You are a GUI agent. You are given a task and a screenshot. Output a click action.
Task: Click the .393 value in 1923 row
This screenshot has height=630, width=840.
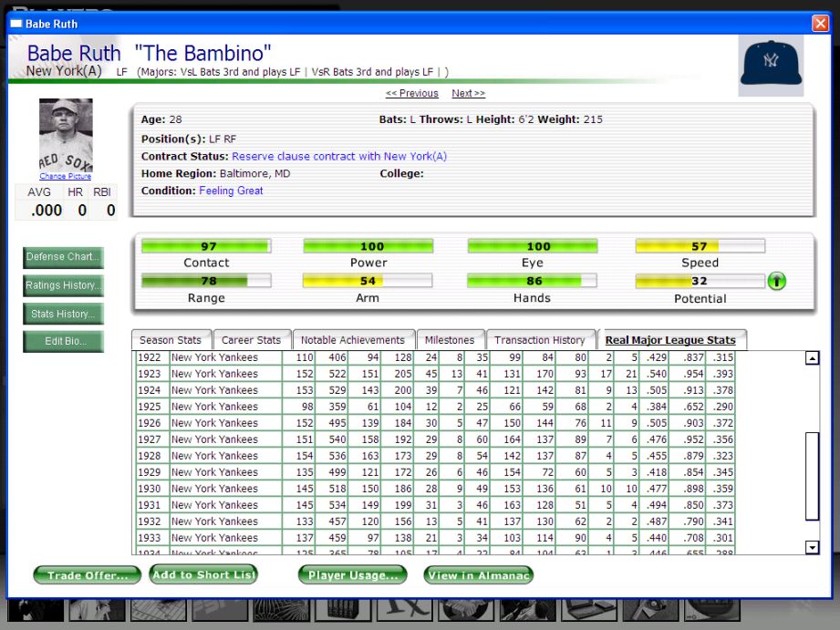tap(721, 374)
